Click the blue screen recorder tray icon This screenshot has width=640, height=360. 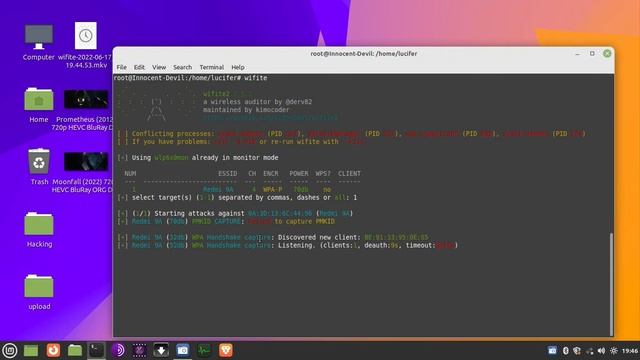(x=552, y=351)
